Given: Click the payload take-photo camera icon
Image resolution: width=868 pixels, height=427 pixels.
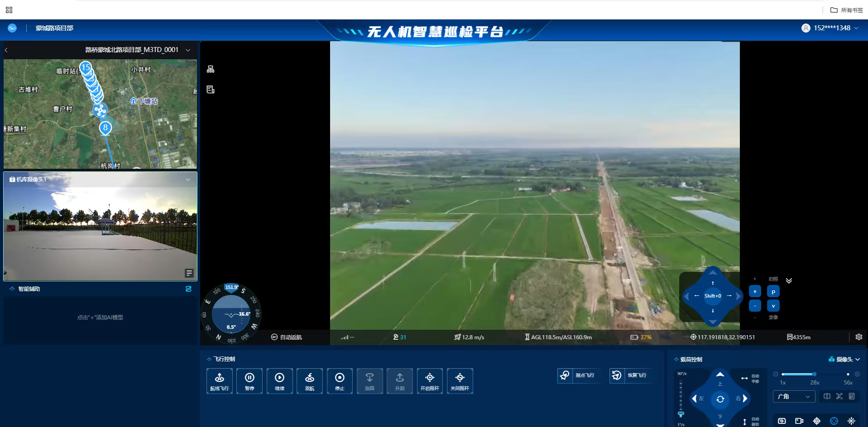Looking at the screenshot, I should pos(782,421).
